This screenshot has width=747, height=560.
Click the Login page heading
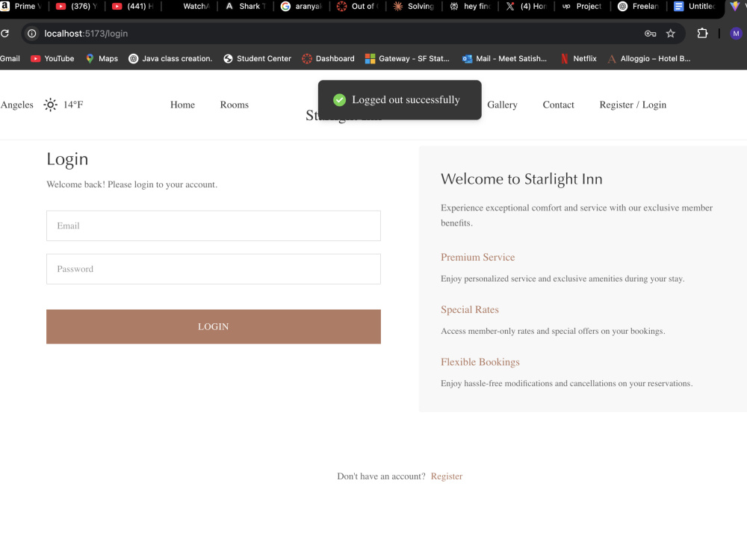(x=67, y=160)
